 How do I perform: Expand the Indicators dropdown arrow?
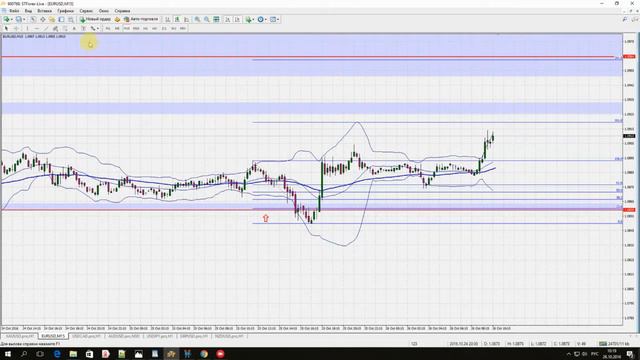pyautogui.click(x=253, y=19)
